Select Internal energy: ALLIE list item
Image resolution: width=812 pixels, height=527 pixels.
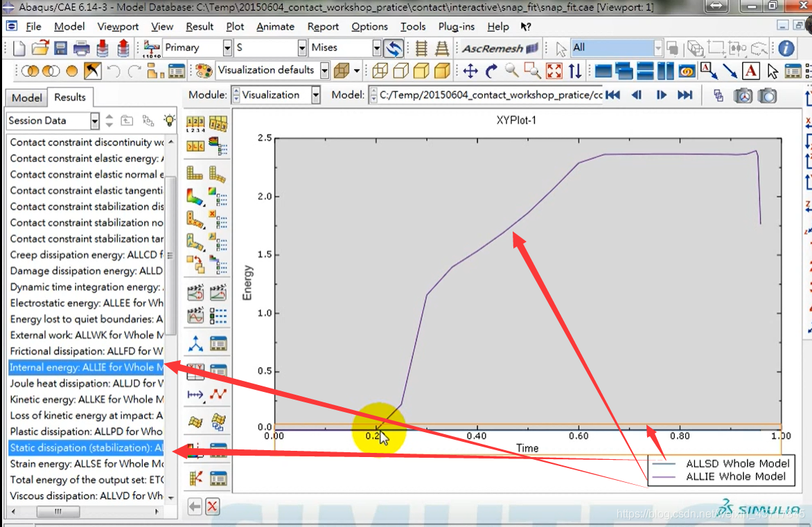pos(87,368)
